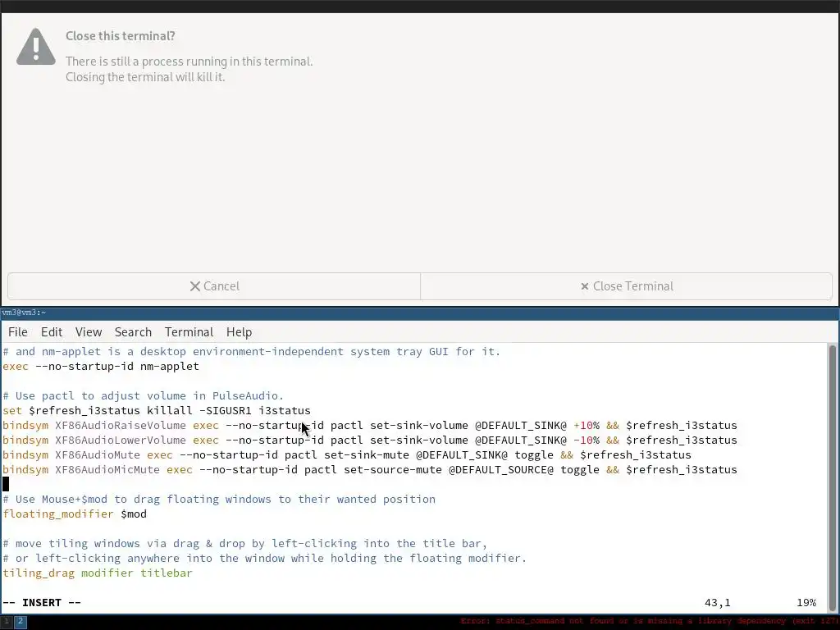The height and width of the screenshot is (630, 840).
Task: Click the terminal vertical scrollbar
Action: pyautogui.click(x=832, y=477)
